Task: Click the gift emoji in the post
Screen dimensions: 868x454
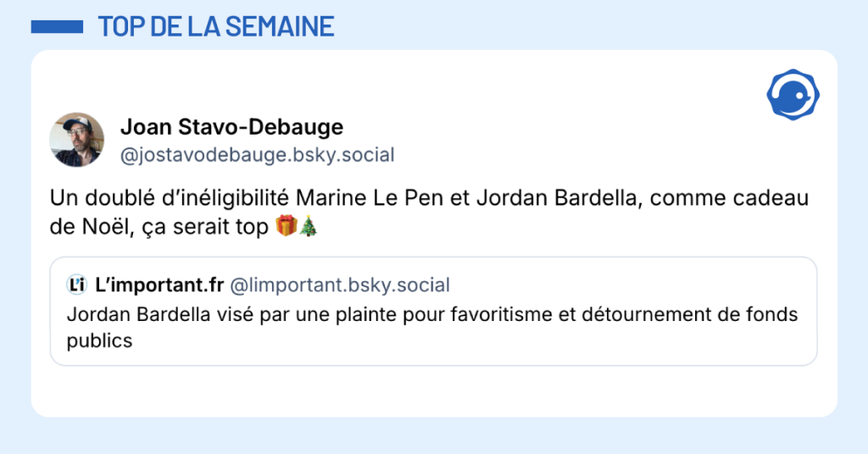Action: pos(286,227)
